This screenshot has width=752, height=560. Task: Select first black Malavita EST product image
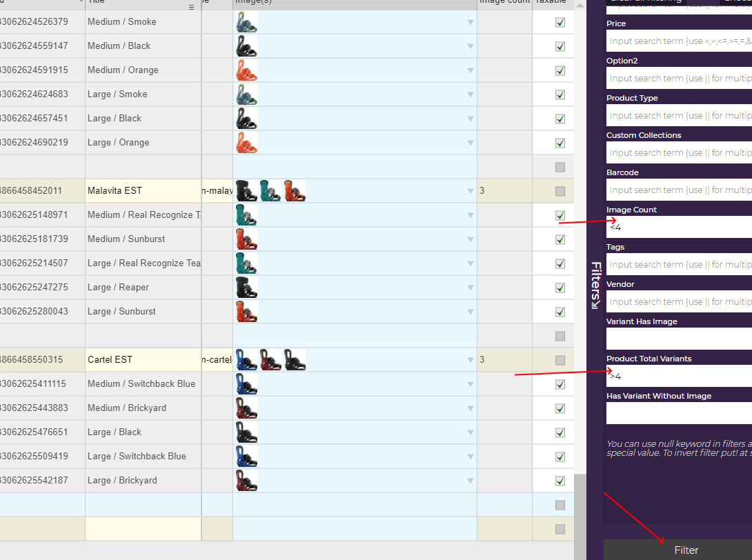(246, 190)
